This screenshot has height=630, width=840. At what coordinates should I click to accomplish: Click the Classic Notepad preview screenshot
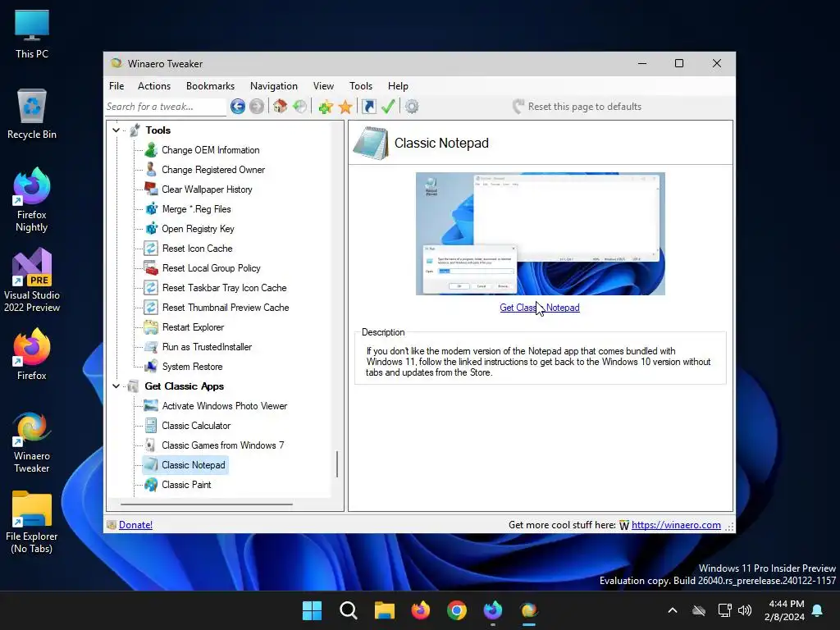(x=541, y=234)
